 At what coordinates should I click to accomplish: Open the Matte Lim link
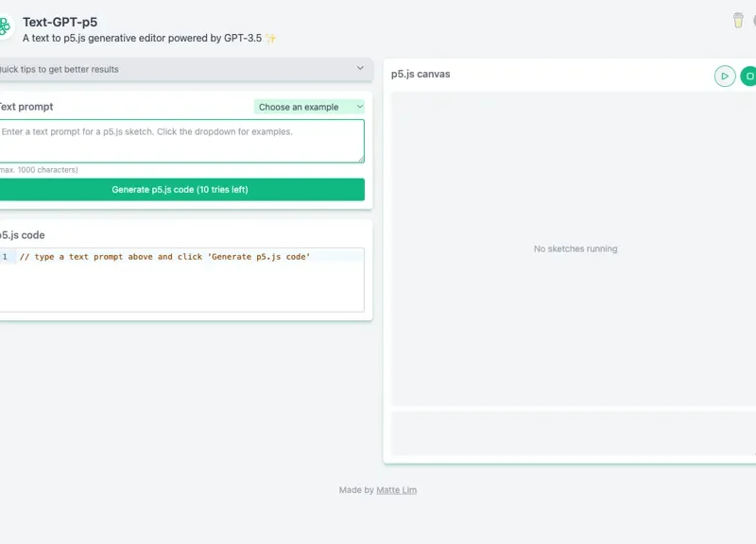[396, 490]
